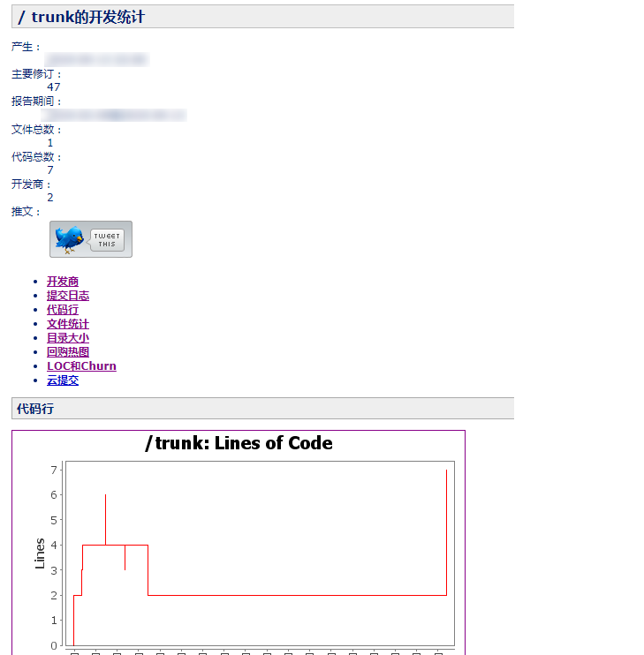
Task: Click the 代码行 section header bar
Action: pyautogui.click(x=262, y=409)
